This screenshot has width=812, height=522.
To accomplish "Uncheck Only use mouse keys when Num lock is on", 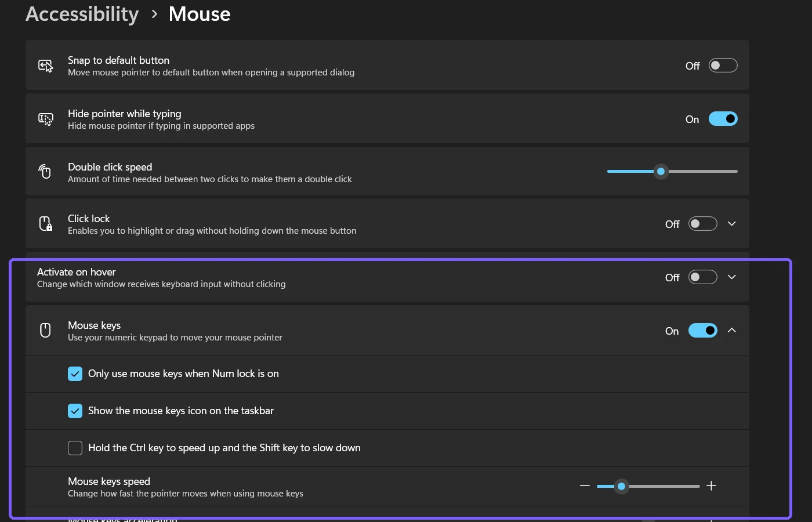I will (x=75, y=374).
